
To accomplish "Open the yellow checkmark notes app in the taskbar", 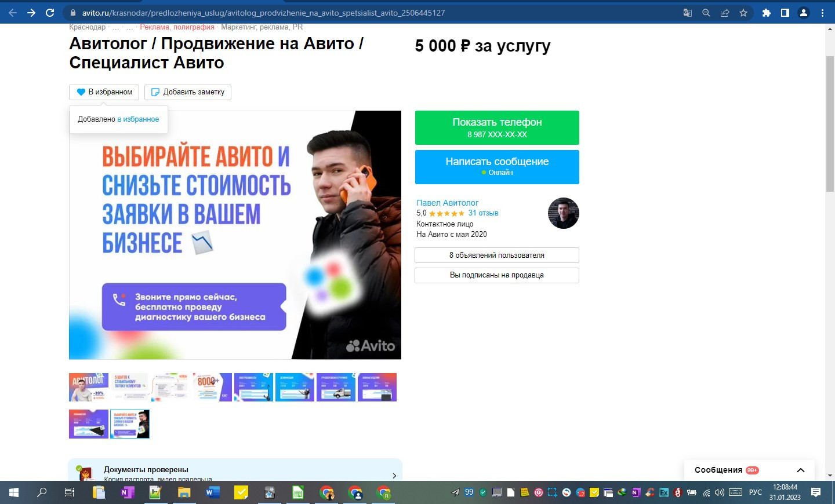I will point(241,492).
